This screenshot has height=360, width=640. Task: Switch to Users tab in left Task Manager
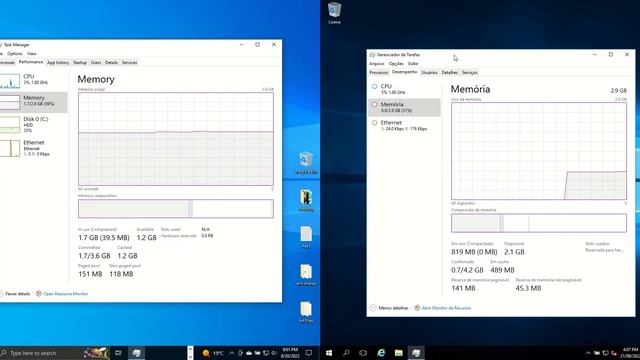click(96, 62)
